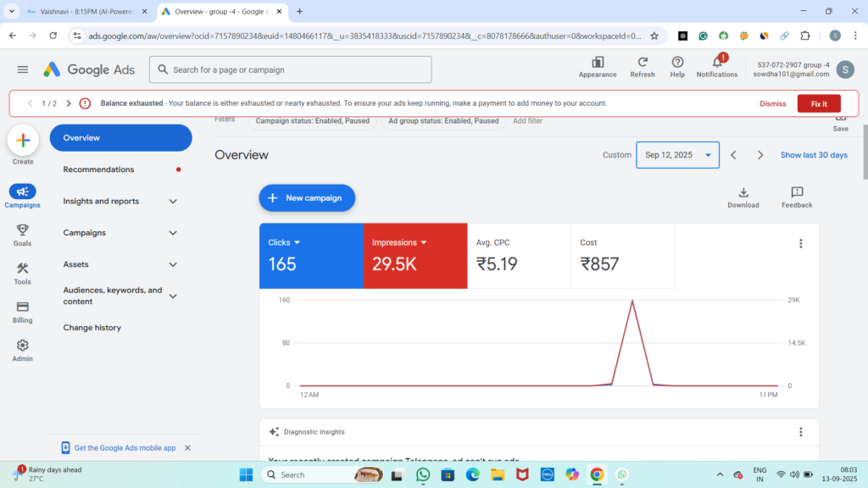This screenshot has height=488, width=868.
Task: Select the Cost metric card
Action: pyautogui.click(x=623, y=256)
